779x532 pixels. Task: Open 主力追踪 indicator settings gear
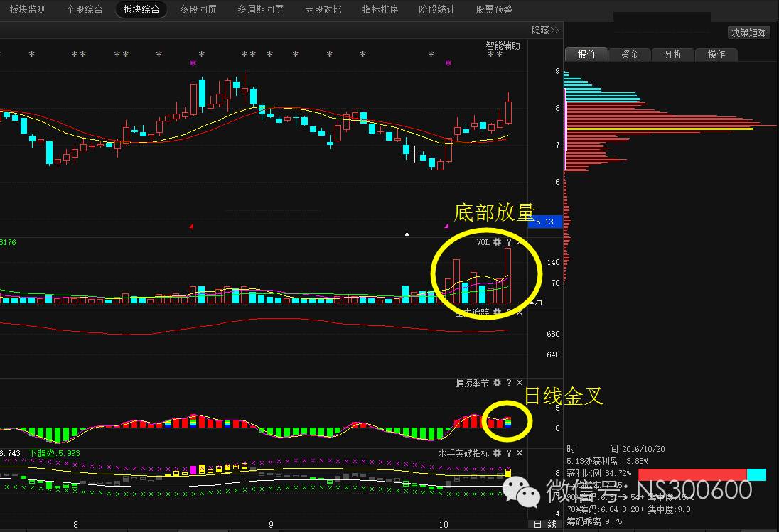coord(497,312)
